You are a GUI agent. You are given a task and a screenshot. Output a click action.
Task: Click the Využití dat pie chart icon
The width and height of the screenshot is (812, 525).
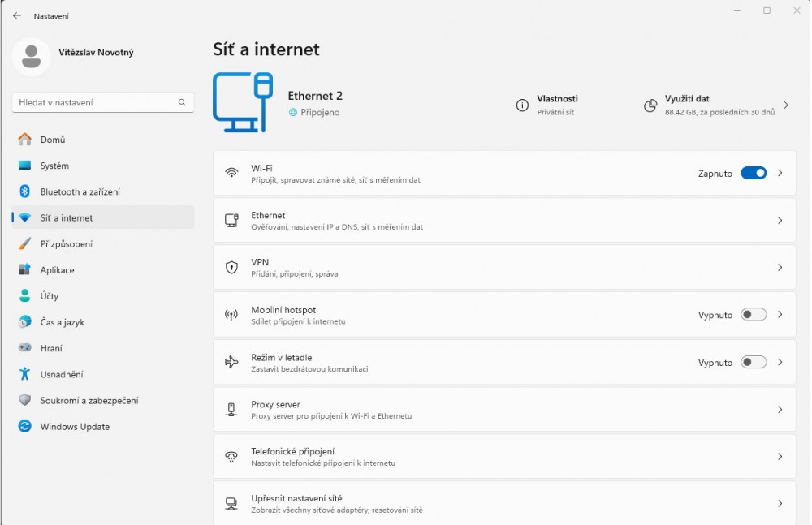[650, 105]
